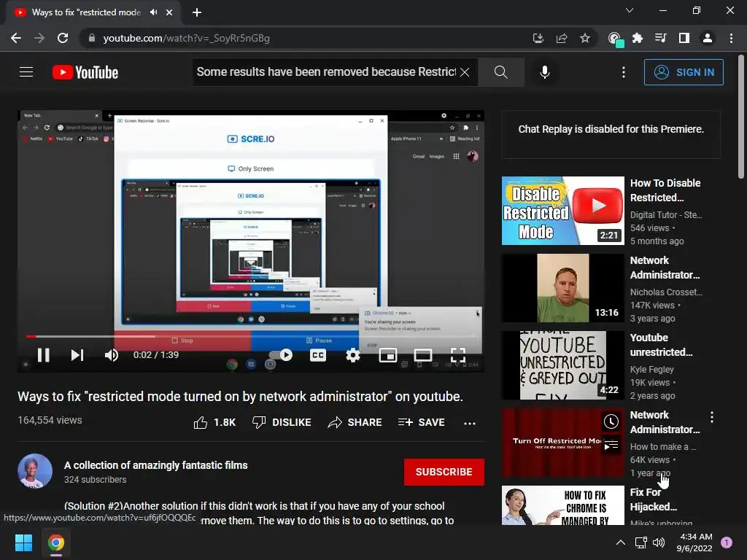747x560 pixels.
Task: Open 'How To Disable Restricted...' video title
Action: click(x=665, y=190)
